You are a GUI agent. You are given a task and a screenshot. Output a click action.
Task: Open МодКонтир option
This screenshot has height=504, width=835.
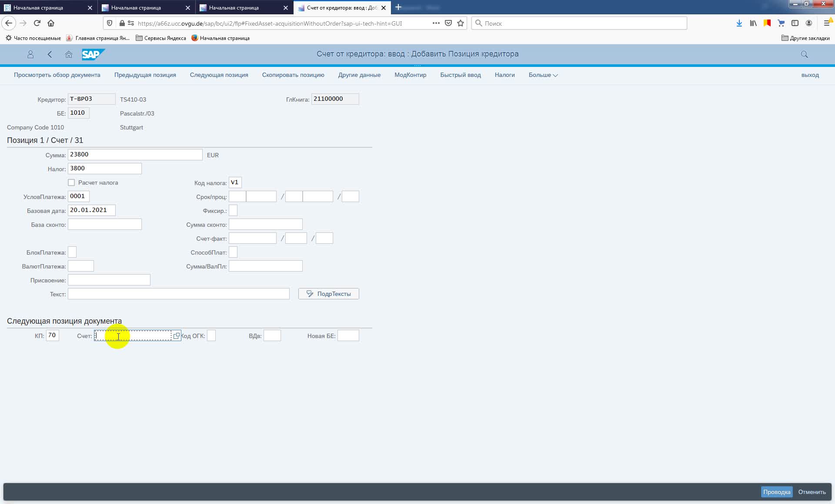[x=411, y=75]
